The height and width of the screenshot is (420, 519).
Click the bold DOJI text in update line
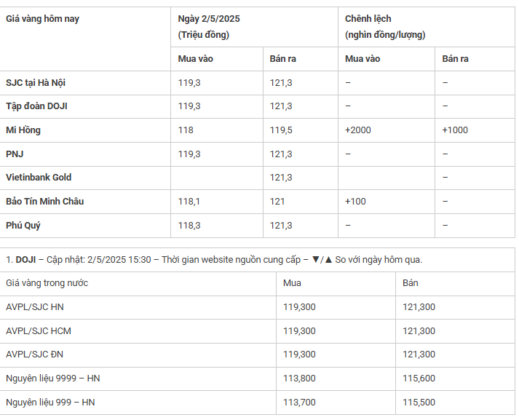[25, 259]
